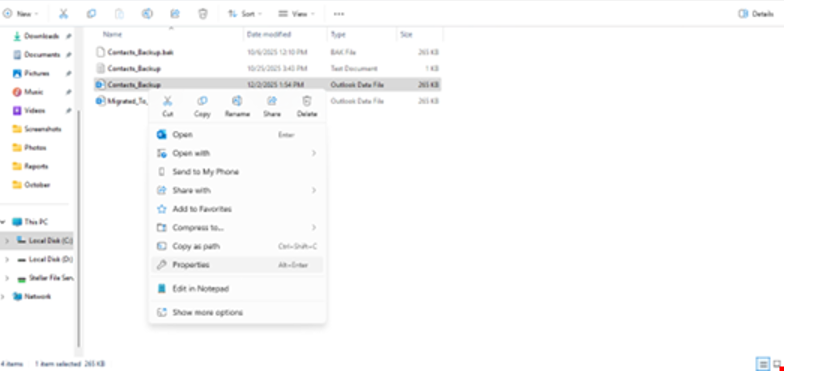Collapse the This PC tree node
Image resolution: width=817 pixels, height=376 pixels.
tap(3, 222)
